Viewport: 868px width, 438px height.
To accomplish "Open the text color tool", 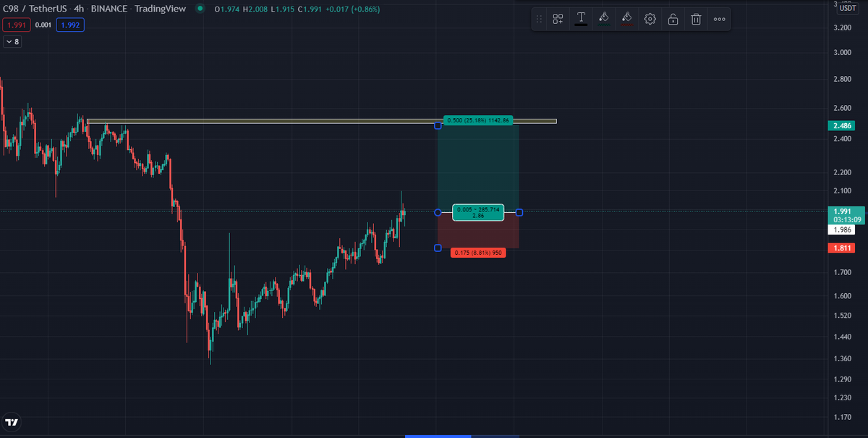I will (x=581, y=19).
